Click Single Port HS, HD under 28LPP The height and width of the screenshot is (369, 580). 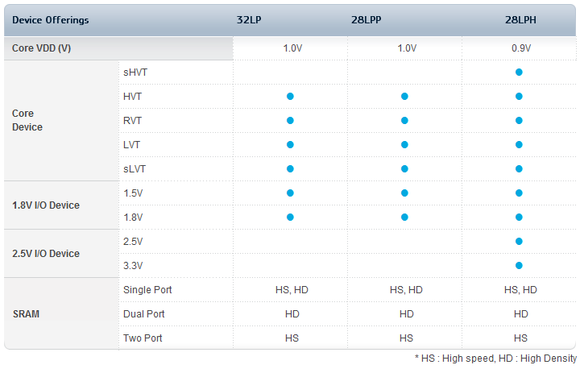406,290
